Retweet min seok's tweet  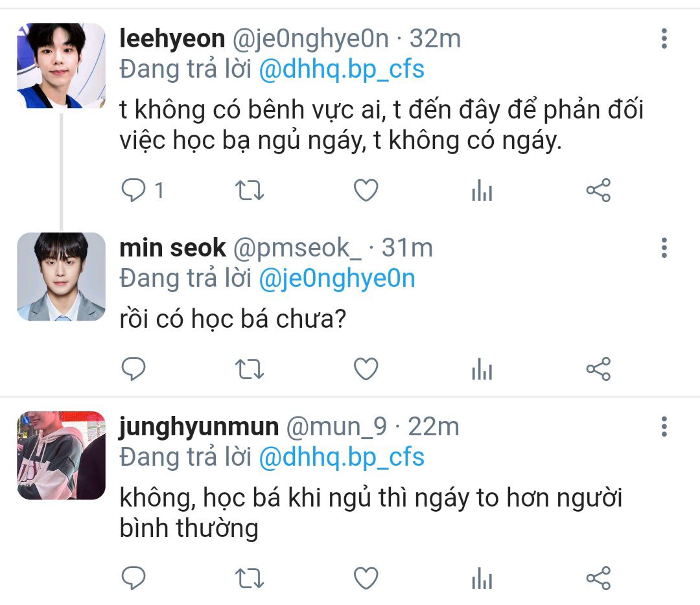[250, 369]
